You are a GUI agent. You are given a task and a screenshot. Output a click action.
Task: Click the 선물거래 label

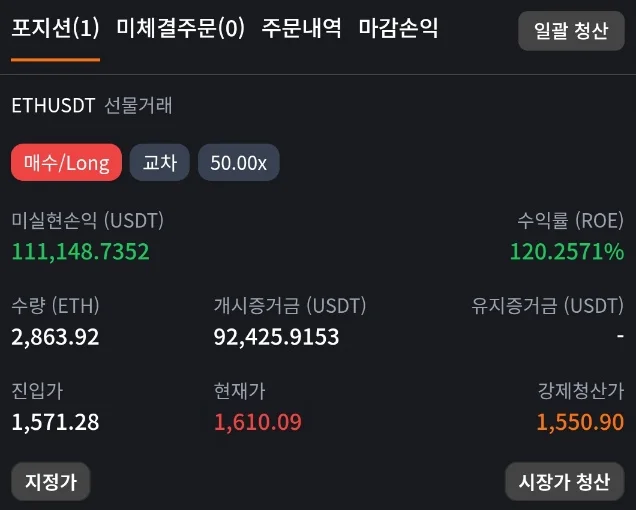[x=138, y=106]
